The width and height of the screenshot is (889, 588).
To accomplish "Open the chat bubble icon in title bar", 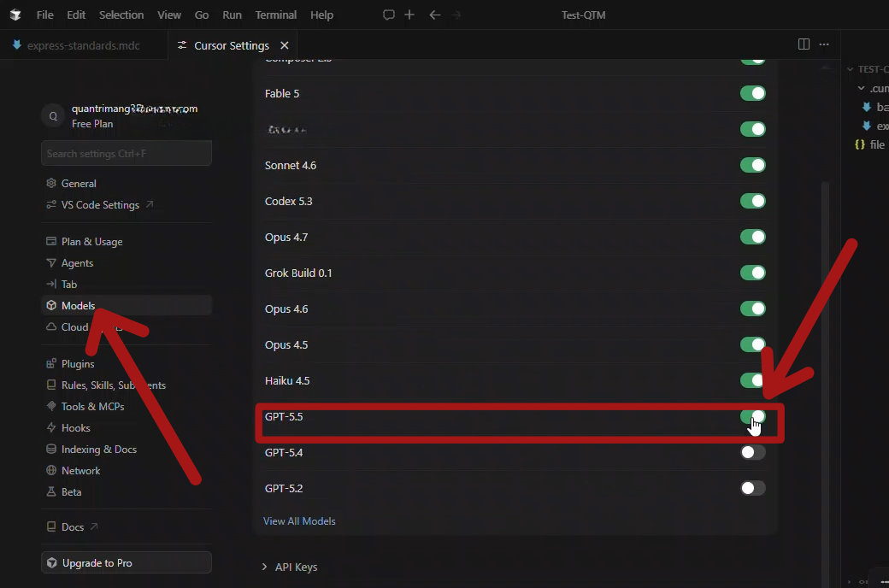I will click(388, 15).
